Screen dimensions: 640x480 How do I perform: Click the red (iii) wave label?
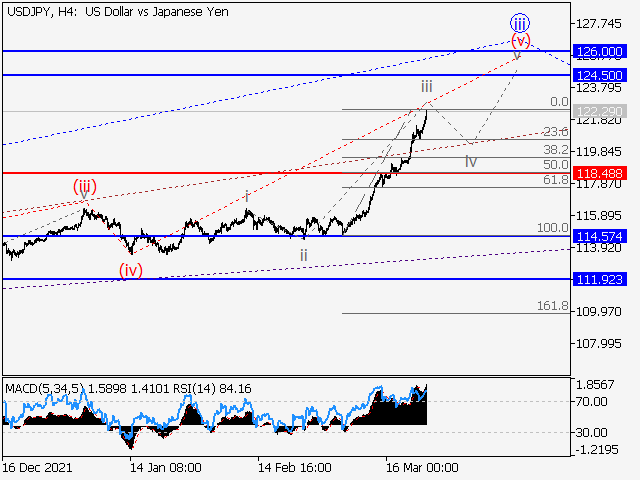click(x=84, y=187)
